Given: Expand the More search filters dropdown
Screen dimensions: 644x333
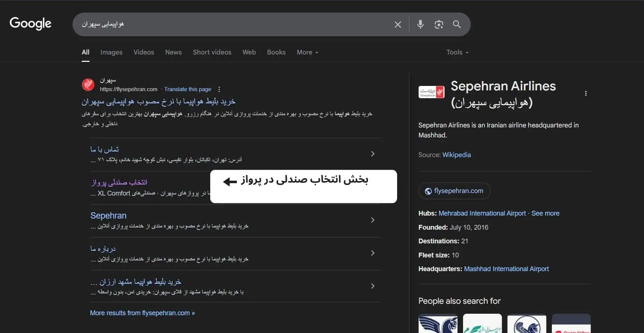Looking at the screenshot, I should [307, 52].
